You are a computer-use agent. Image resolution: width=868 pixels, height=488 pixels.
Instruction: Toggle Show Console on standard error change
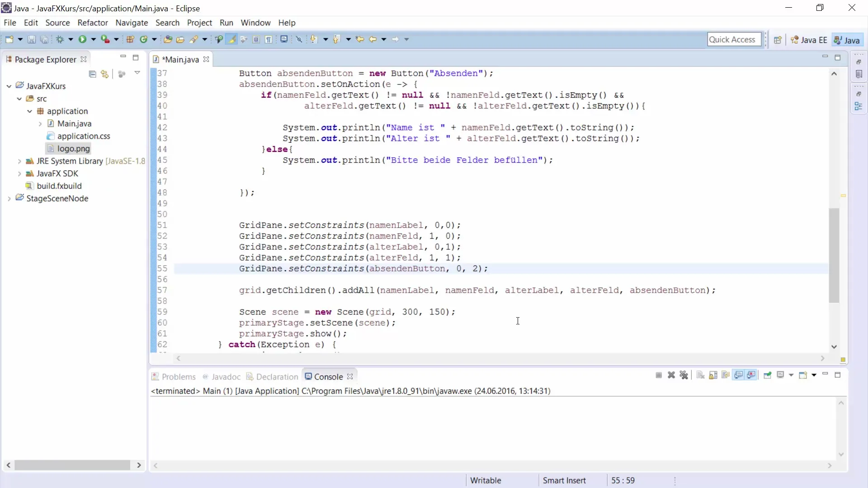751,375
